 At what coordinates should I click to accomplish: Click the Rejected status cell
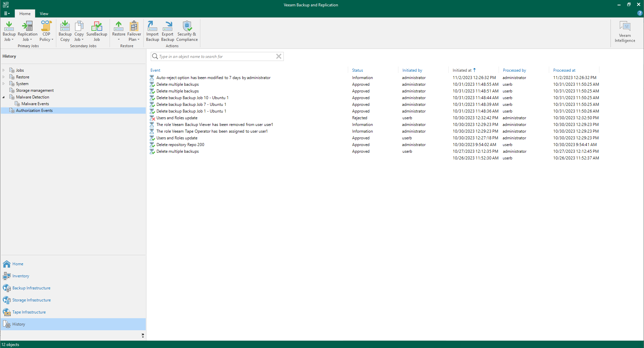pyautogui.click(x=360, y=118)
